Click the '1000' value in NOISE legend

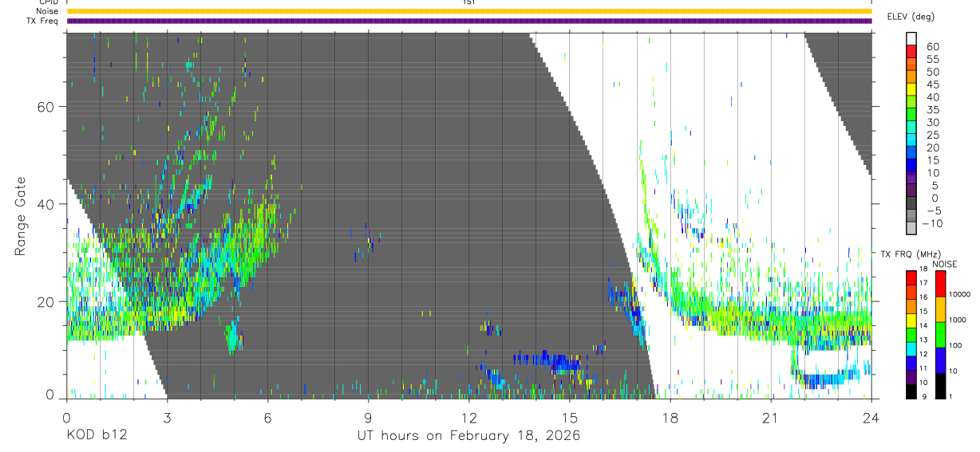[x=958, y=320]
